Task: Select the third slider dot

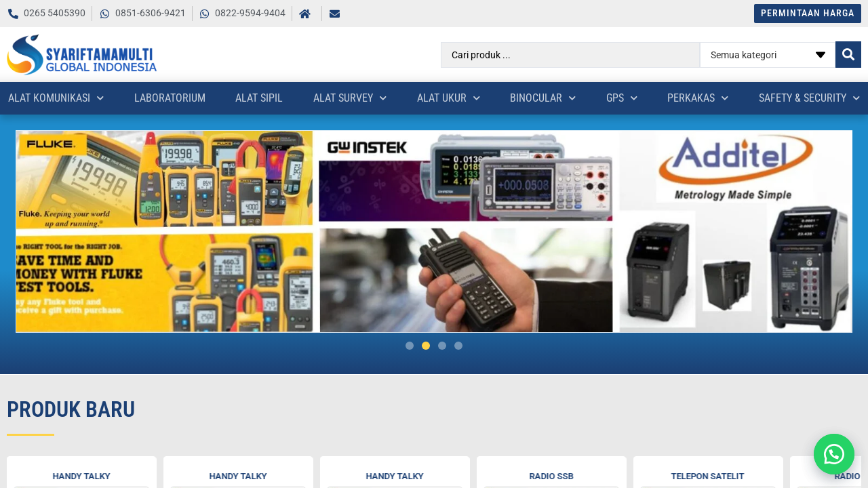Action: 442,346
